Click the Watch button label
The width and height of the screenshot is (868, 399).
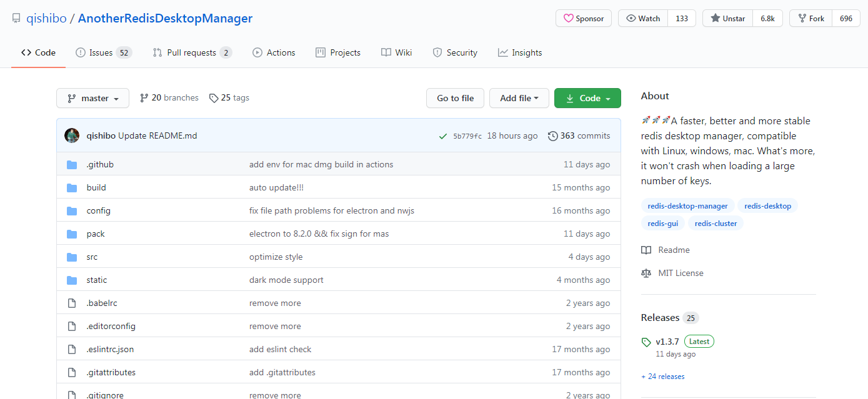click(649, 19)
